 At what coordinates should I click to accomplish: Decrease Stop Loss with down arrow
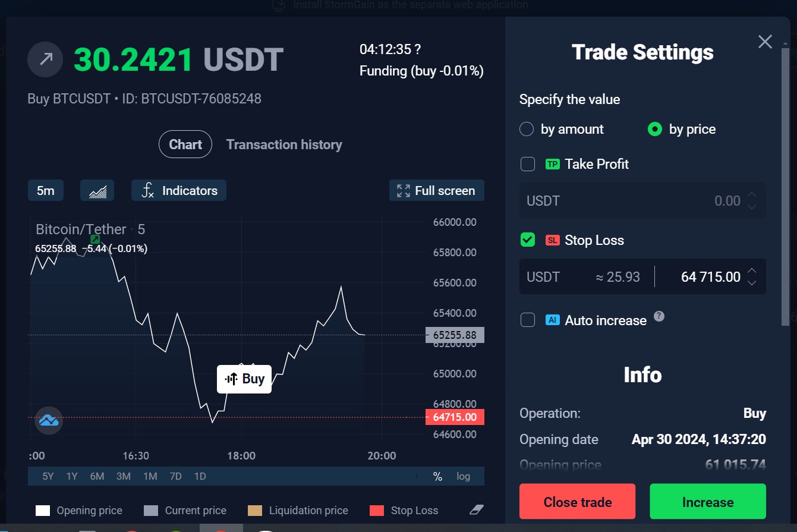tap(752, 283)
